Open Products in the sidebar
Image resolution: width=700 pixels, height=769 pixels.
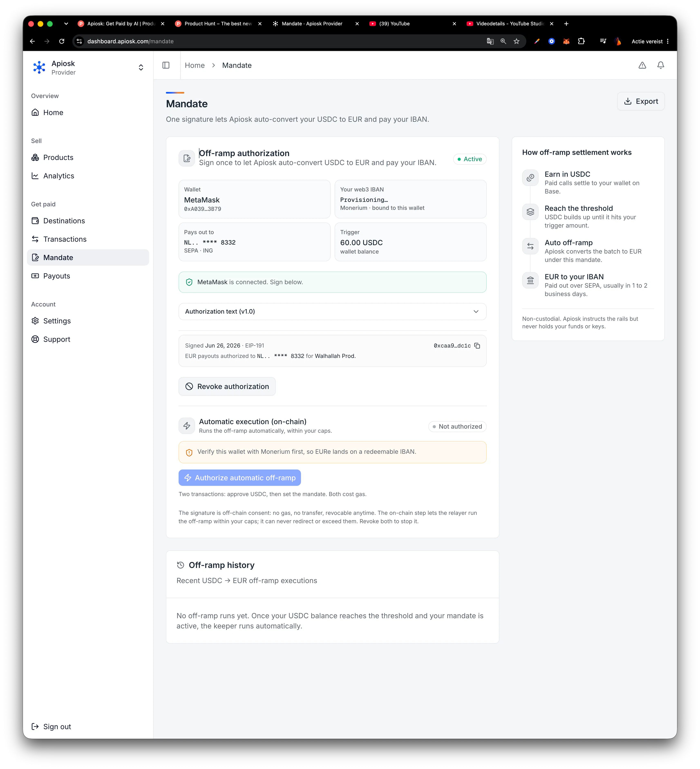point(88,158)
